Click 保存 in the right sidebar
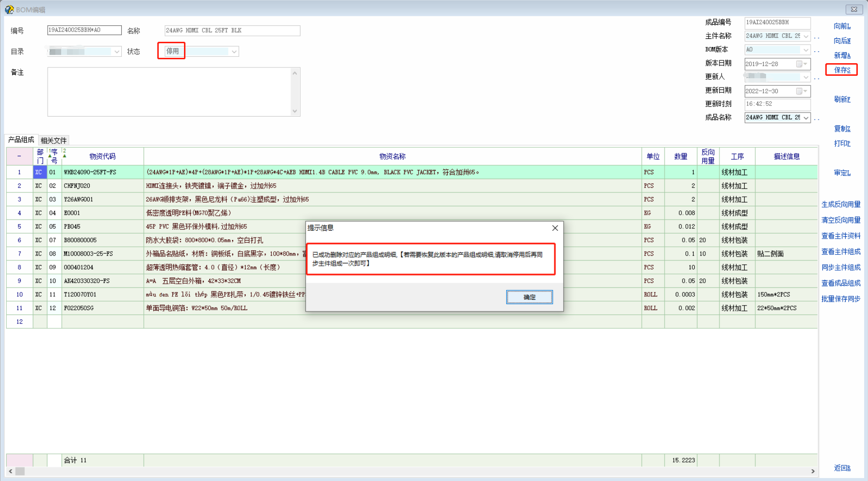Image resolution: width=868 pixels, height=481 pixels. point(842,70)
